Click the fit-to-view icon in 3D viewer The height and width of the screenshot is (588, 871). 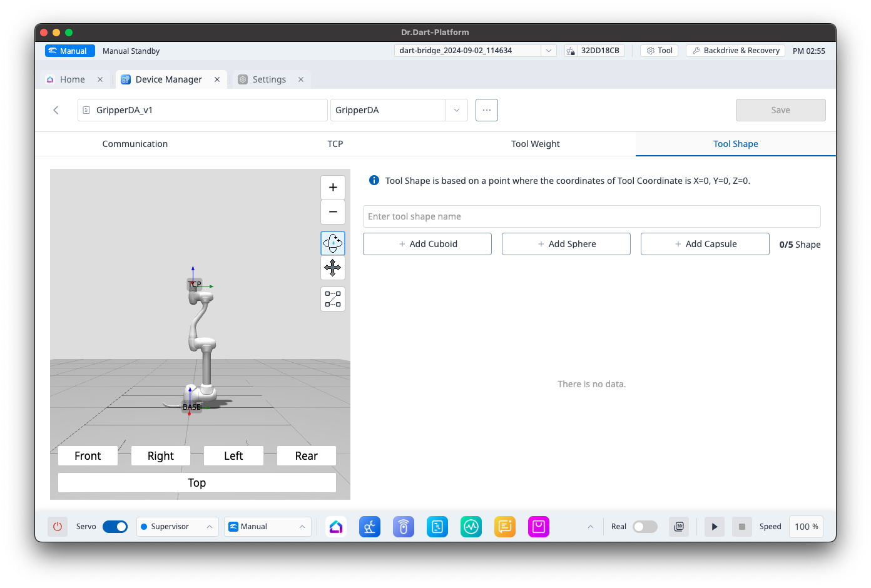pyautogui.click(x=333, y=299)
